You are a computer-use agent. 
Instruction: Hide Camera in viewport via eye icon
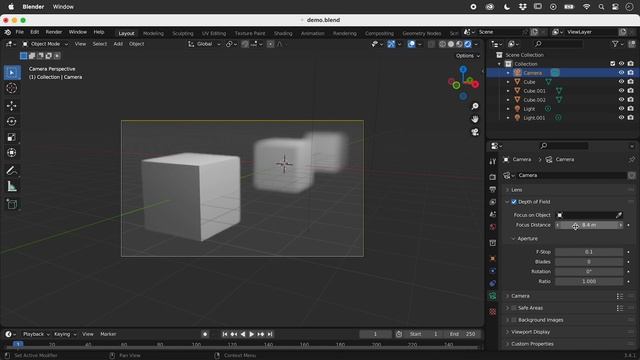[621, 73]
